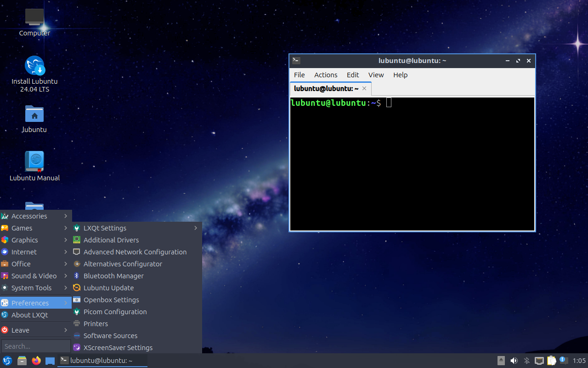Select the Lubuntu Manual desktop icon
Screen dimensions: 588x368
[34, 166]
